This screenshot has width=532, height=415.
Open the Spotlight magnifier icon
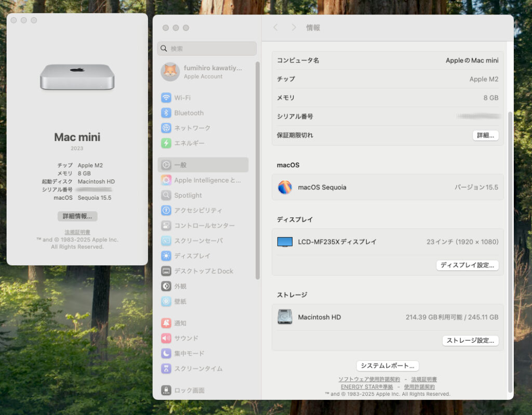coord(166,195)
